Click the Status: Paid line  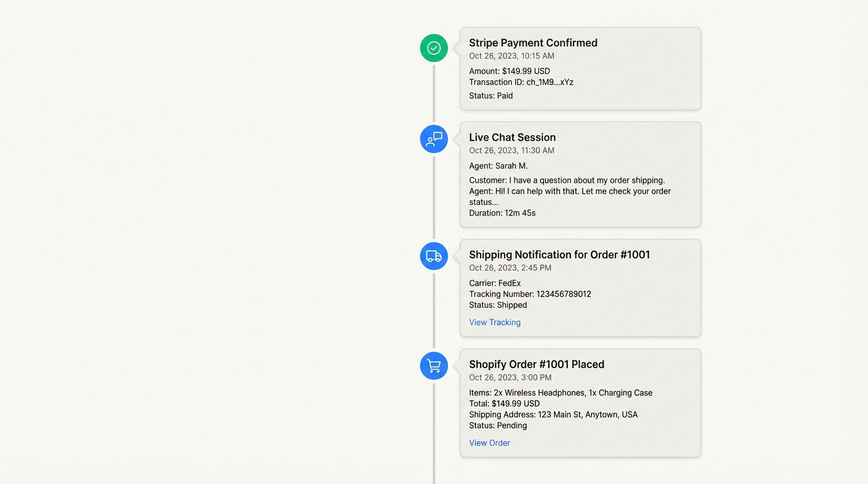click(x=491, y=96)
